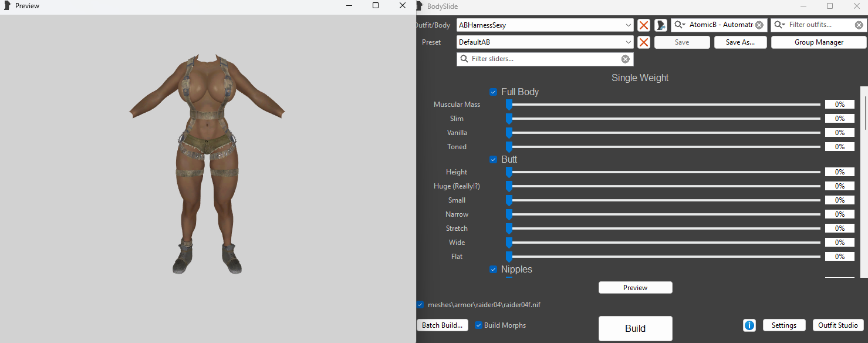The height and width of the screenshot is (343, 868).
Task: Click the BodySlide title bar app icon
Action: [420, 6]
